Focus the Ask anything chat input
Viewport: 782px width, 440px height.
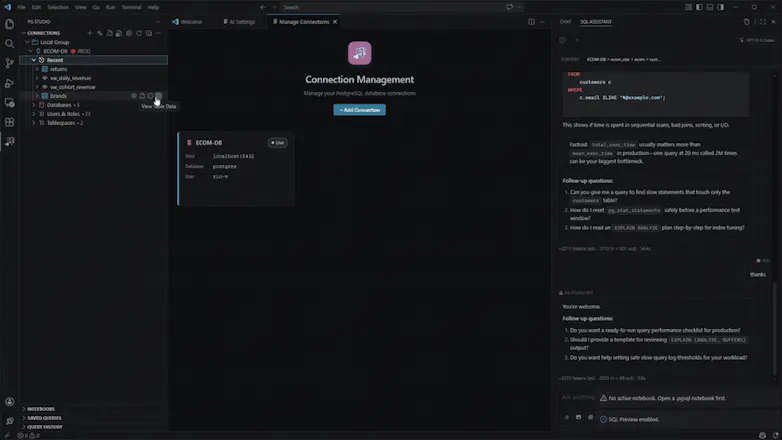pyautogui.click(x=579, y=398)
